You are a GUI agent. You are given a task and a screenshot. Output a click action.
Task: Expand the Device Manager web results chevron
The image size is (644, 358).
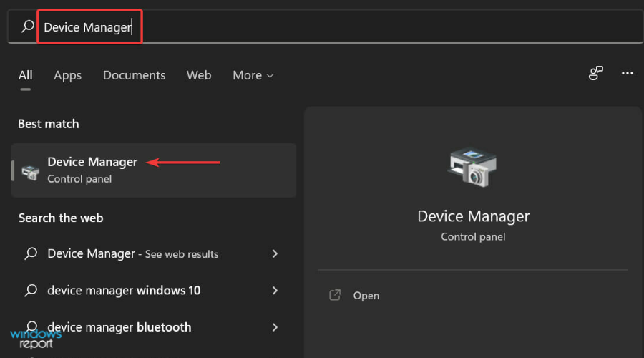pyautogui.click(x=275, y=253)
